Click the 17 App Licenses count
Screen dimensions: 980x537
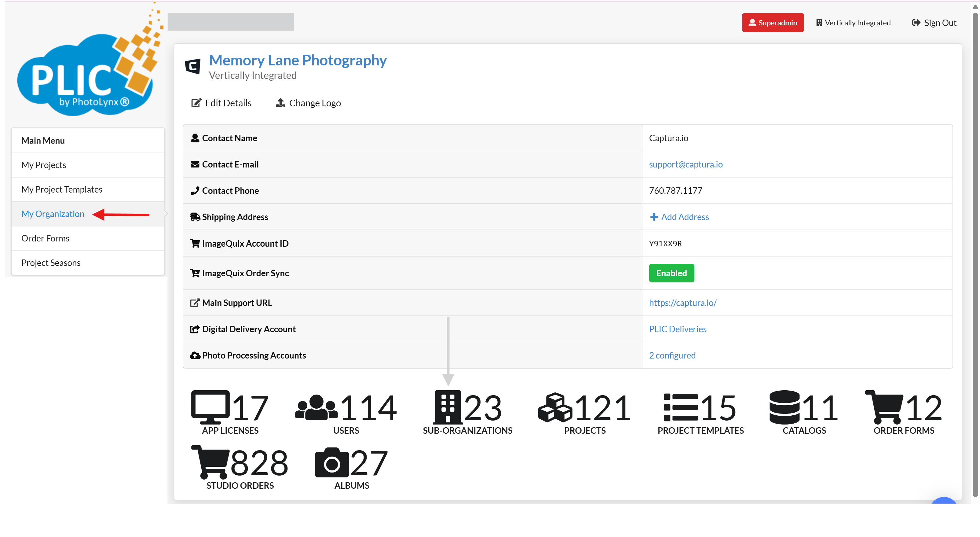pyautogui.click(x=250, y=408)
